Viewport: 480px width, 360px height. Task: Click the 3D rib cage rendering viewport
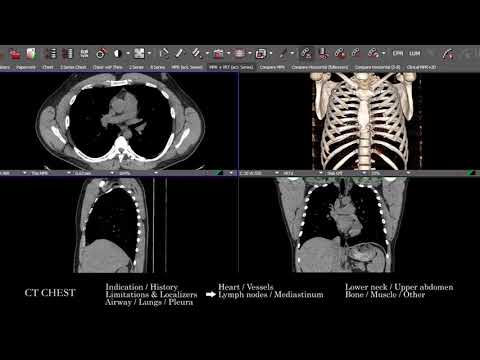coord(360,121)
